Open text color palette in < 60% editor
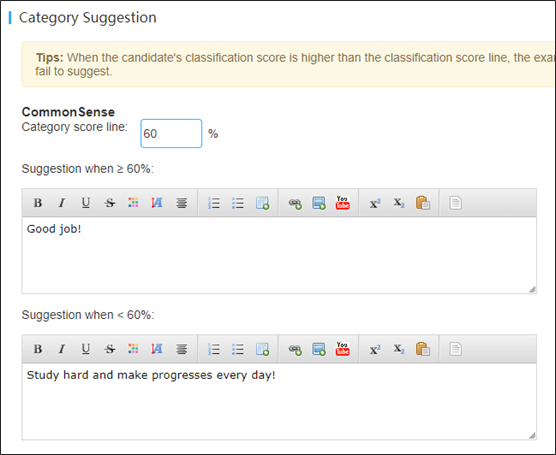The width and height of the screenshot is (556, 455). pyautogui.click(x=133, y=349)
